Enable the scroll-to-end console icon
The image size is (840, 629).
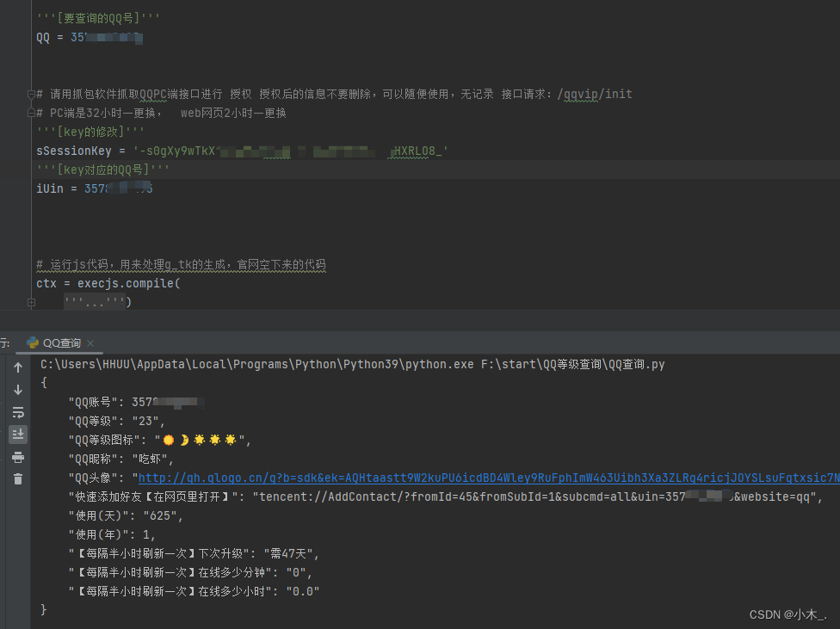click(18, 435)
